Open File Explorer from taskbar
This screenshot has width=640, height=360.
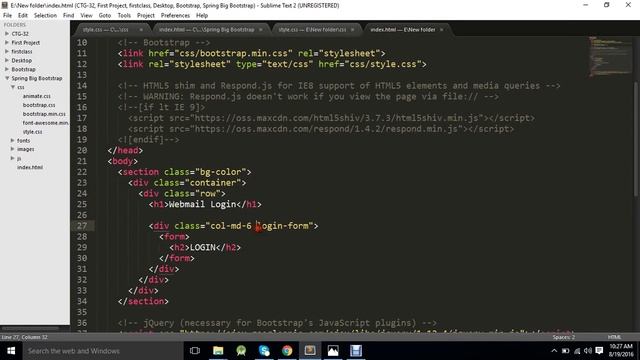pyautogui.click(x=218, y=351)
